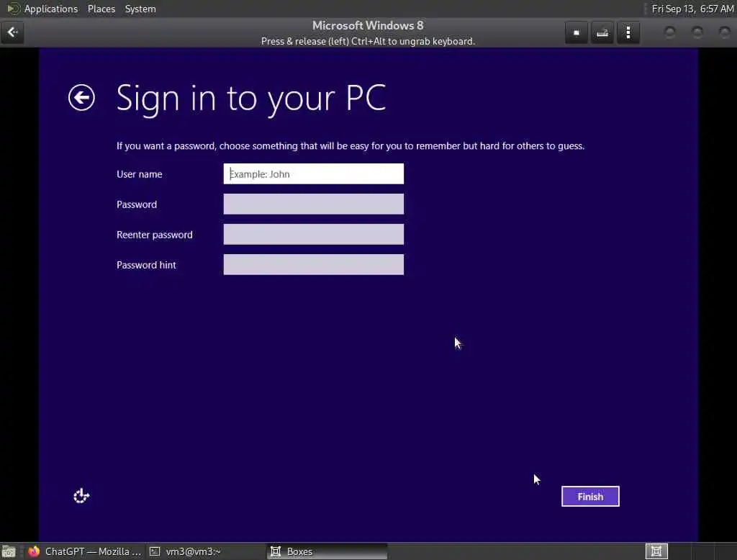Switch to ChatGPT Mozilla taskbar window
The width and height of the screenshot is (737, 560).
click(85, 551)
